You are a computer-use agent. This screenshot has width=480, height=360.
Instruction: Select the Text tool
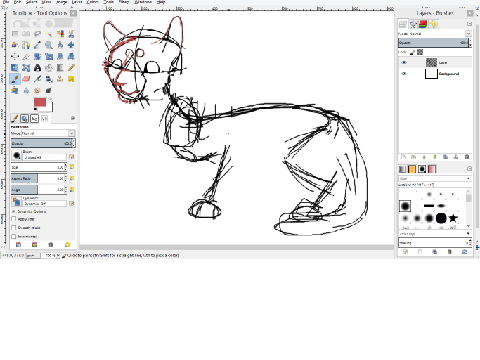tap(37, 68)
